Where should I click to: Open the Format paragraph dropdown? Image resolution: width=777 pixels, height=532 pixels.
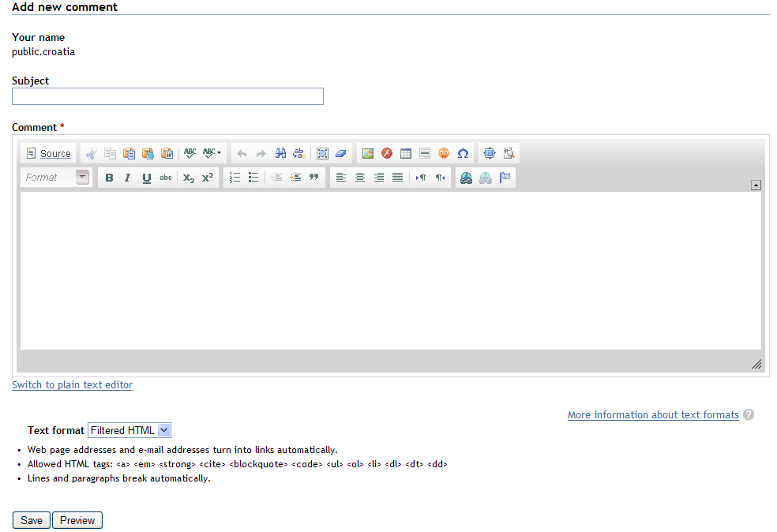[x=57, y=178]
